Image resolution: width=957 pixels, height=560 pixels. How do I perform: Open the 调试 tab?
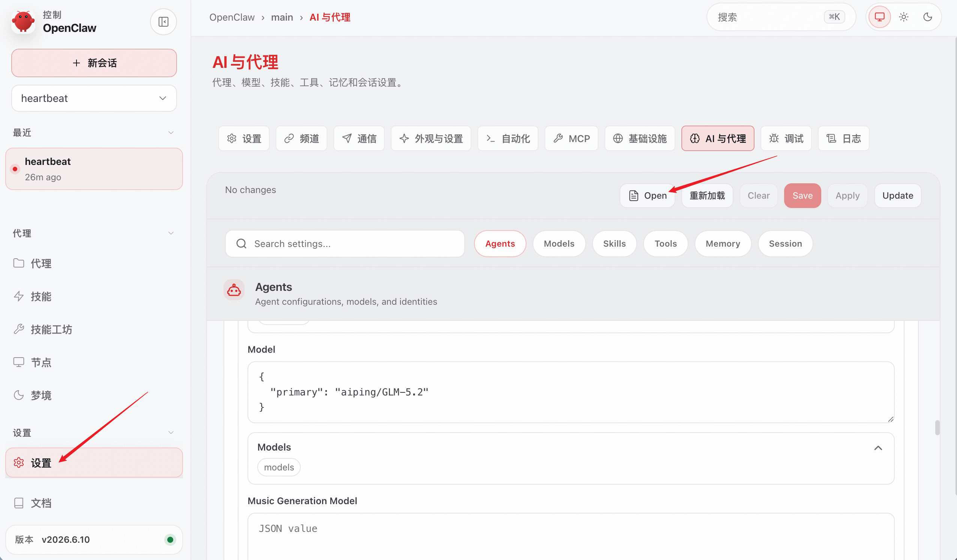pyautogui.click(x=786, y=138)
